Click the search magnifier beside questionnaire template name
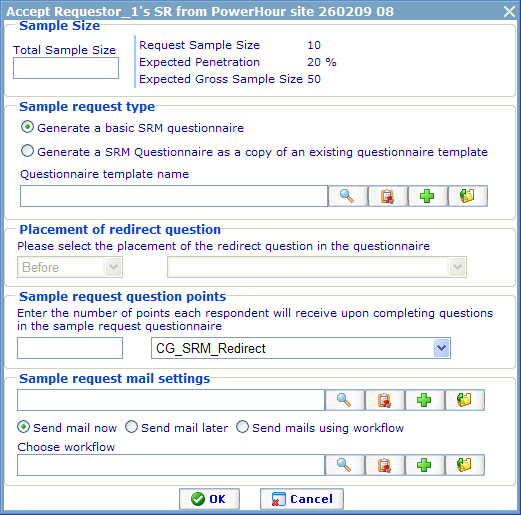 [348, 196]
